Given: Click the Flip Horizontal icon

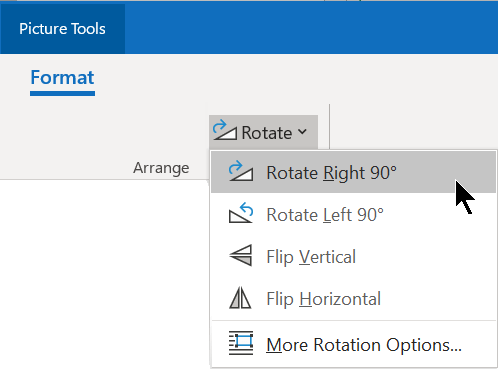Looking at the screenshot, I should click(x=240, y=297).
